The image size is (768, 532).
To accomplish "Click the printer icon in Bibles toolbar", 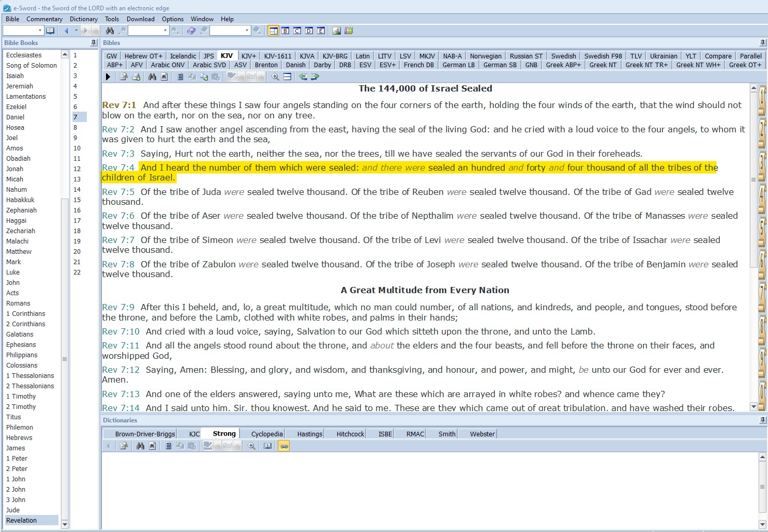I will (136, 77).
